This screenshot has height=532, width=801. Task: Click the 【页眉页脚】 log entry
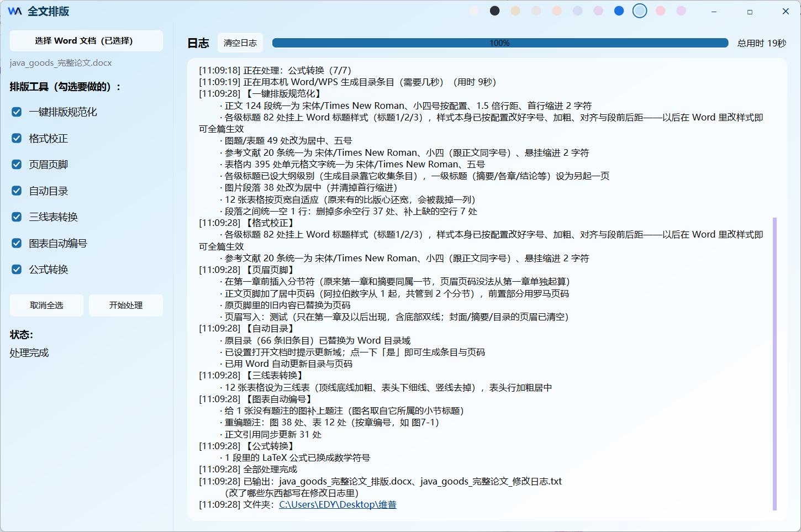point(247,270)
